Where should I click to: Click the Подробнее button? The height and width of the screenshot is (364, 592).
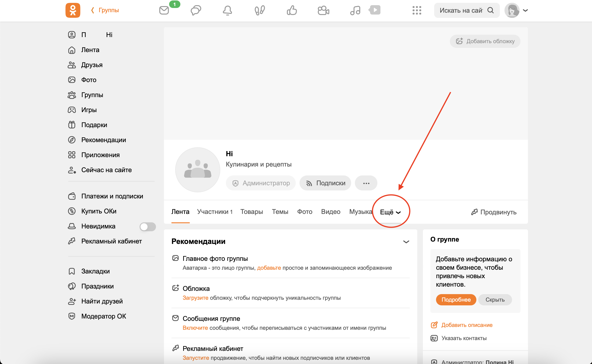point(456,300)
